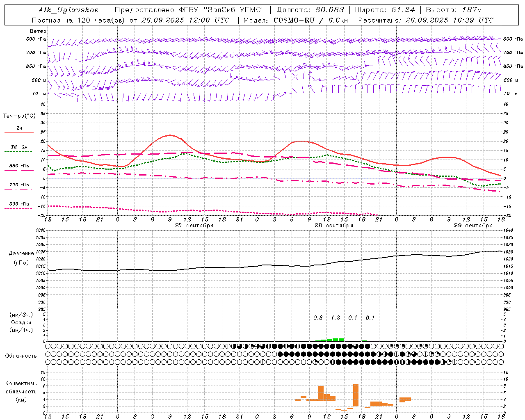
Task: Select the Широта 51.24 header field
Action: [385, 10]
